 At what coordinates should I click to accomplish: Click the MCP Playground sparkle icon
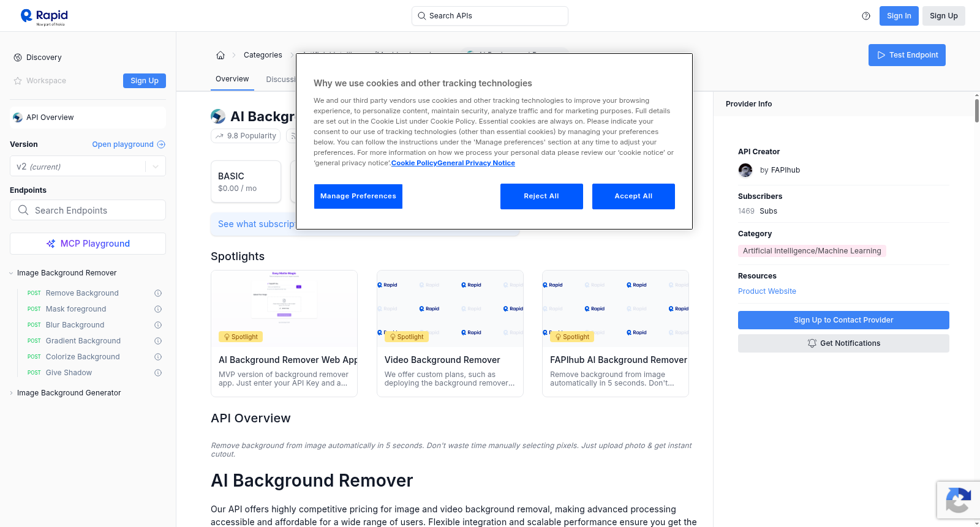51,244
